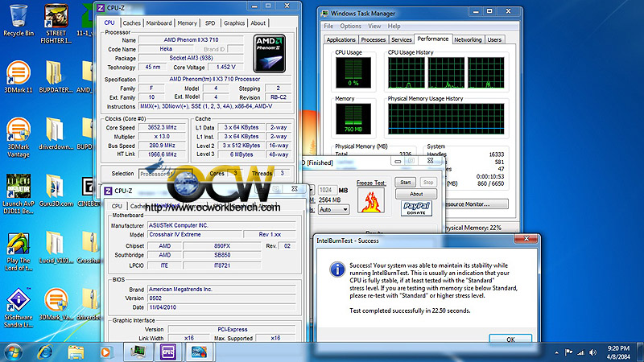Click the Memory 760 MB gauge
Image resolution: width=644 pixels, height=362 pixels.
353,119
